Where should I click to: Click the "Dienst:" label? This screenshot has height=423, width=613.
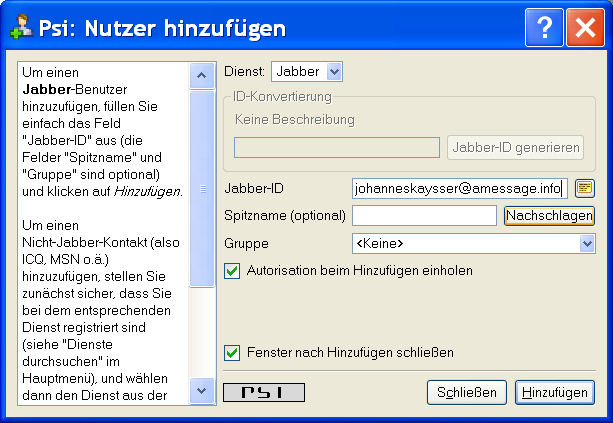coord(244,72)
